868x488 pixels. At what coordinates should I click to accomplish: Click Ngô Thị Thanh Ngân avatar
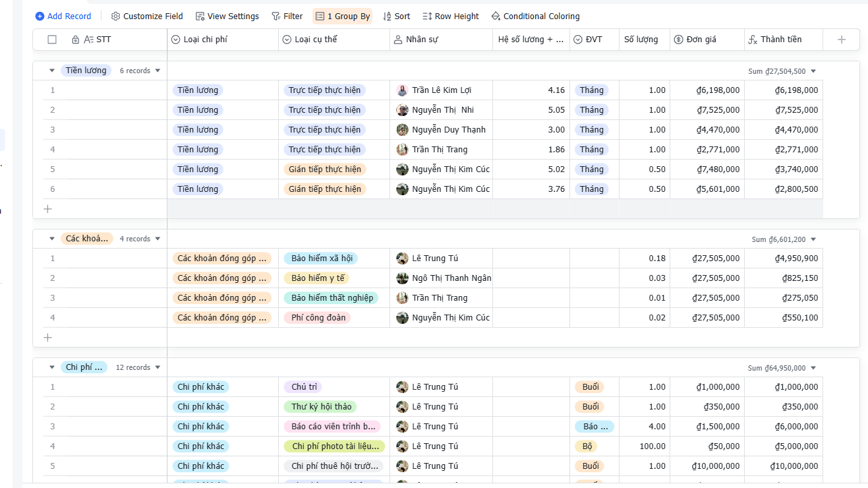click(x=402, y=278)
